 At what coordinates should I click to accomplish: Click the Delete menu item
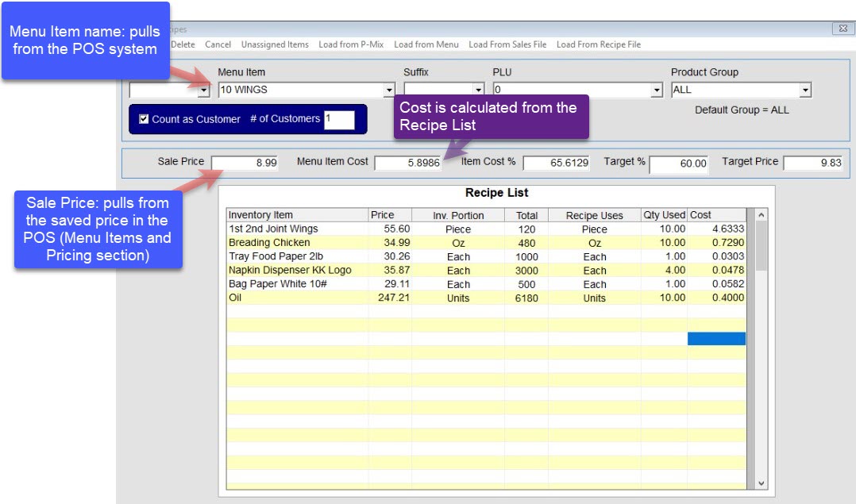tap(183, 44)
